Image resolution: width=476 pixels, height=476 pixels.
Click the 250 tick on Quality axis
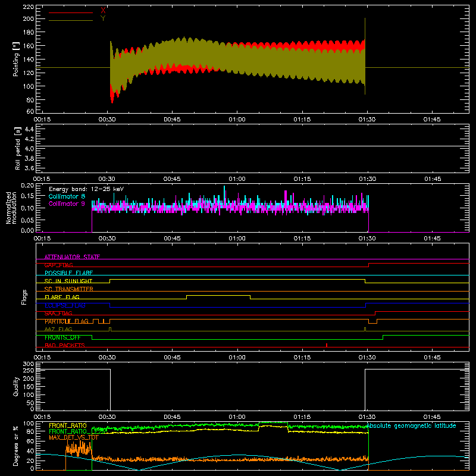coord(29,370)
